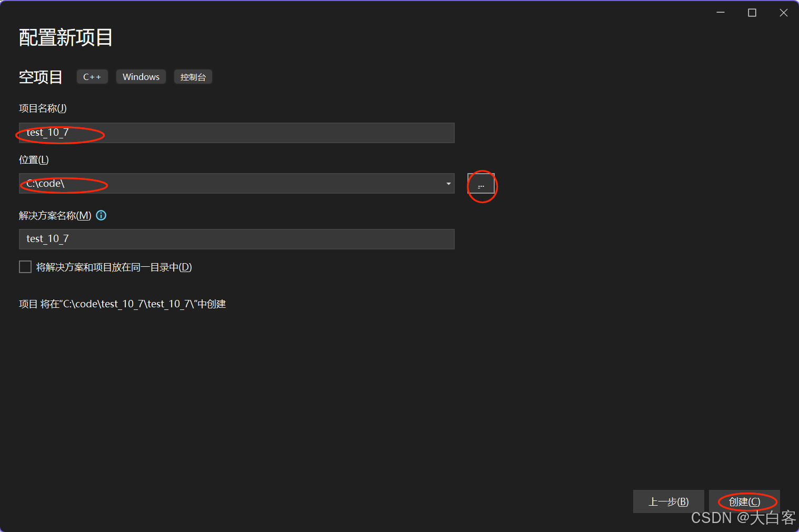This screenshot has height=532, width=799.
Task: Minimize the configure project window
Action: (x=721, y=13)
